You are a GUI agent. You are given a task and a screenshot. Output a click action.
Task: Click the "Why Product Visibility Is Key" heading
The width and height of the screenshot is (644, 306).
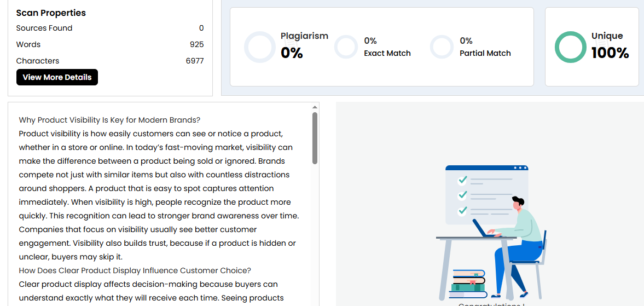[x=109, y=120]
